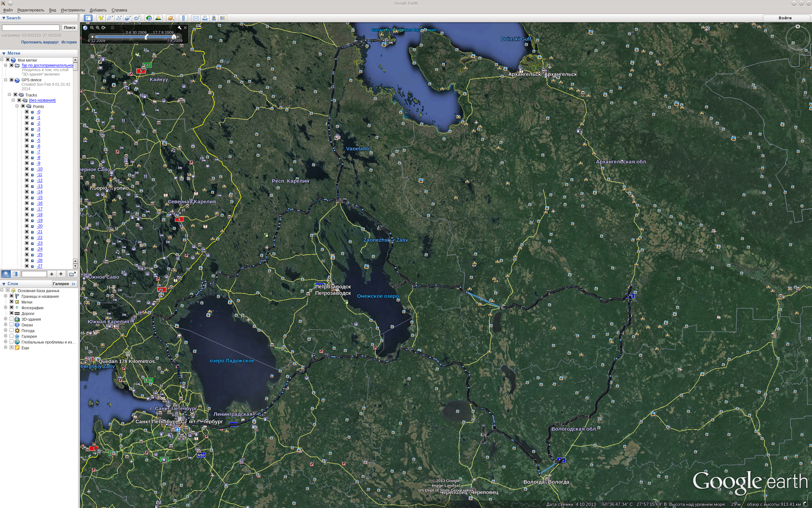Viewport: 812px width, 508px height.
Task: Open time slider options wrench
Action: [x=179, y=28]
